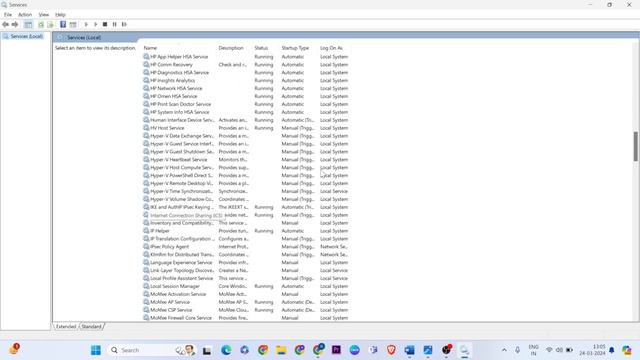Open the Brave browser from the taskbar
Screen dimensions: 640x360
pos(391,350)
